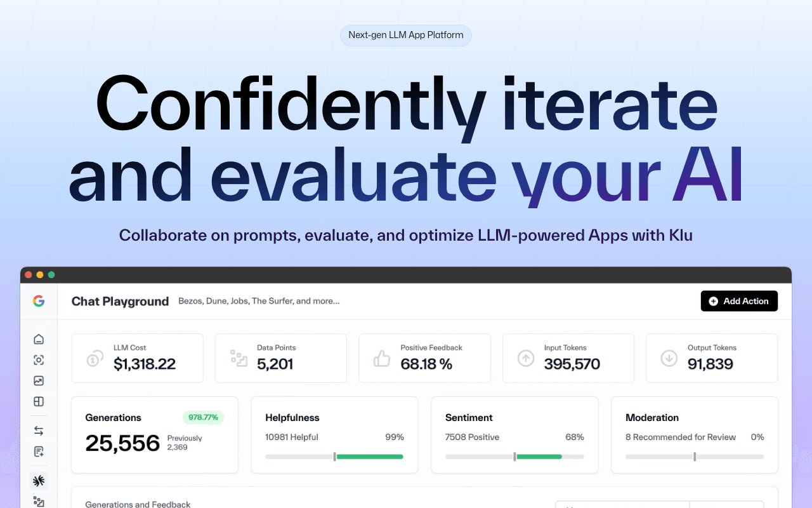Click the 'Generations and Feedback' heading
The image size is (812, 508).
point(138,504)
